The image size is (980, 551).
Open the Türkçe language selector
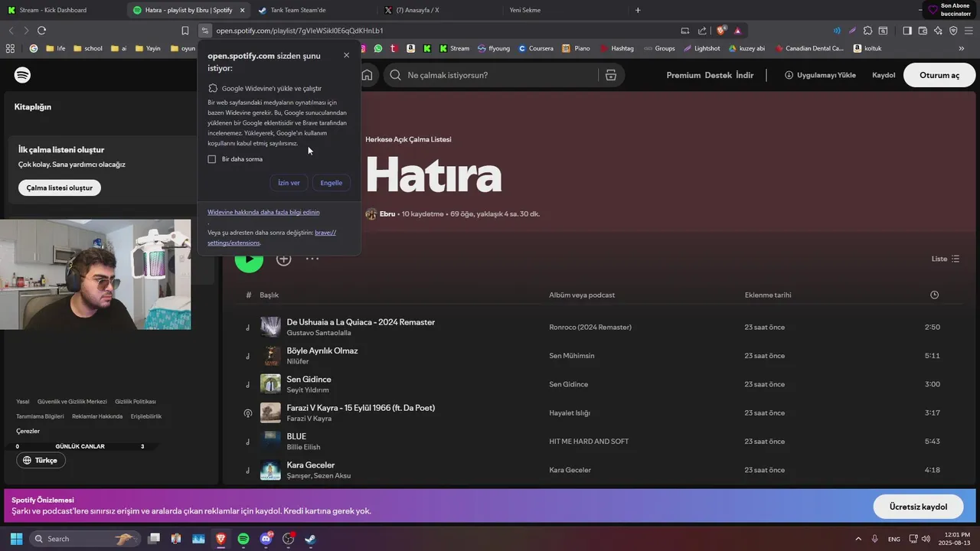coord(41,460)
